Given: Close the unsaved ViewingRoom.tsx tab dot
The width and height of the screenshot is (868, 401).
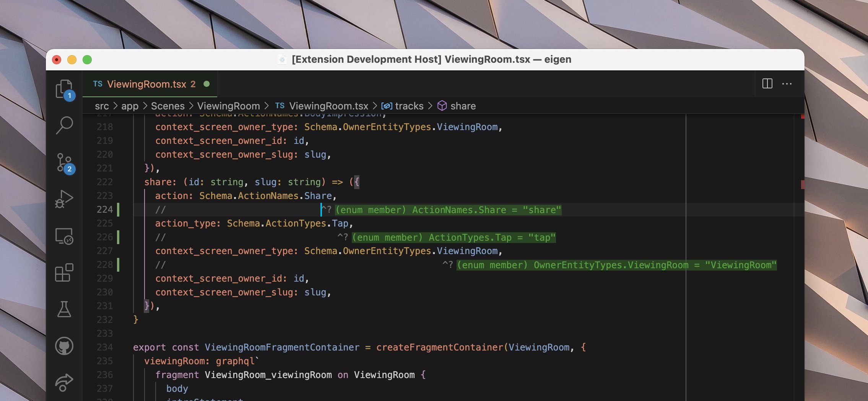Looking at the screenshot, I should (206, 84).
